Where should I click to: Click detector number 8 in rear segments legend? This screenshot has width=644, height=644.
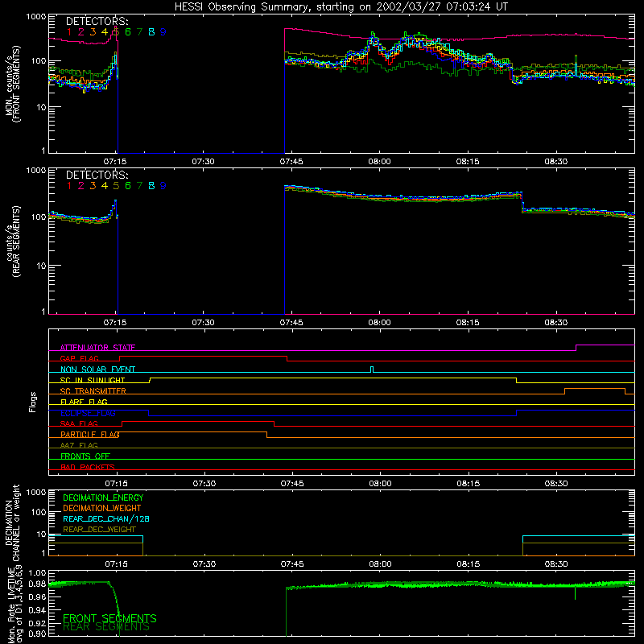coord(151,186)
